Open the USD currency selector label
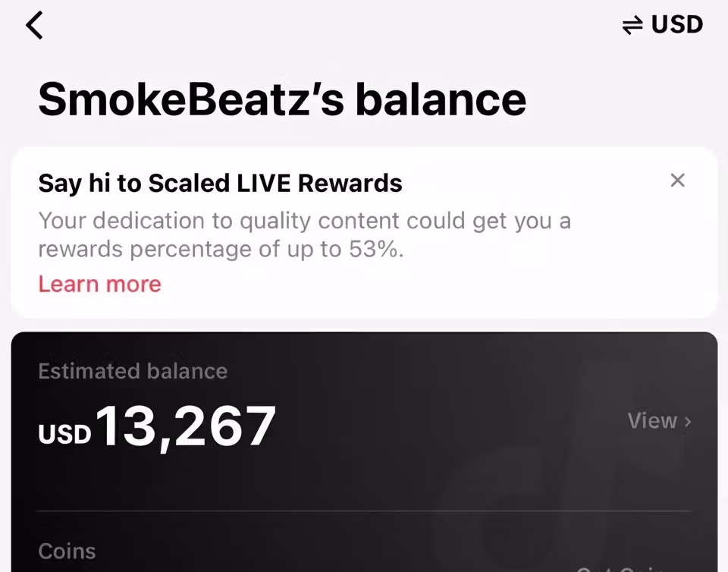 pos(677,25)
